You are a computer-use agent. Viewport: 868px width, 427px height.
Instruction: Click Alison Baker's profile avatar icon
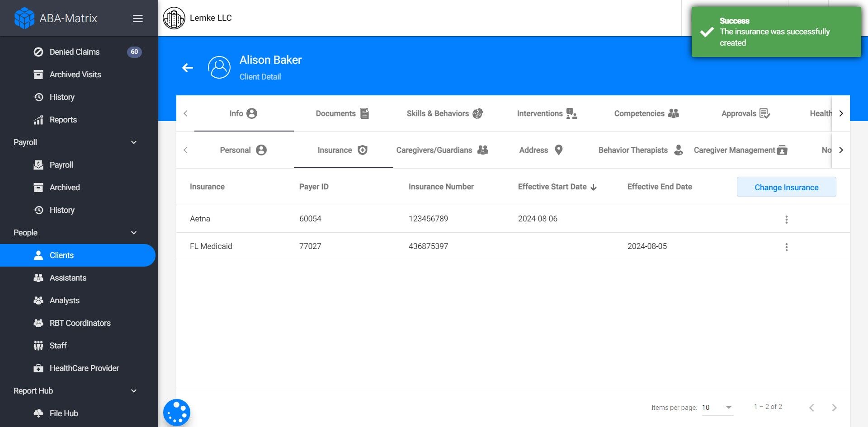pos(219,67)
